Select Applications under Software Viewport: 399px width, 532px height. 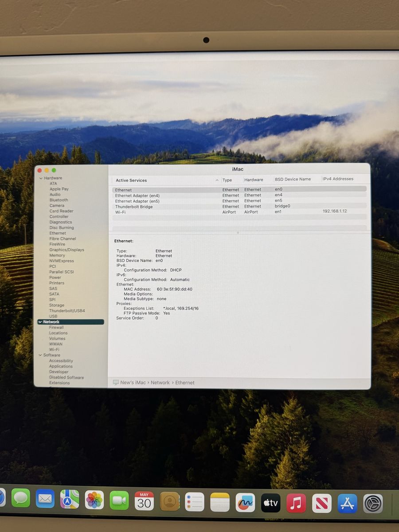61,366
